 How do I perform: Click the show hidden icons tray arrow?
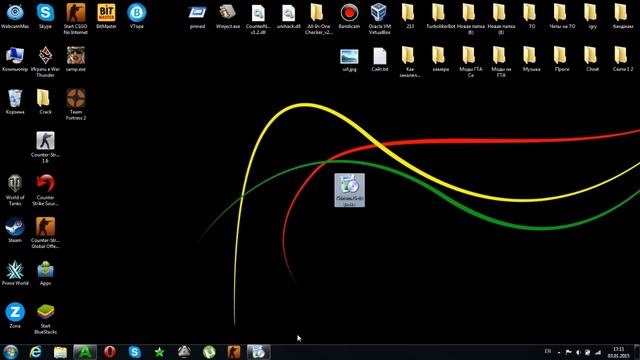(x=559, y=353)
